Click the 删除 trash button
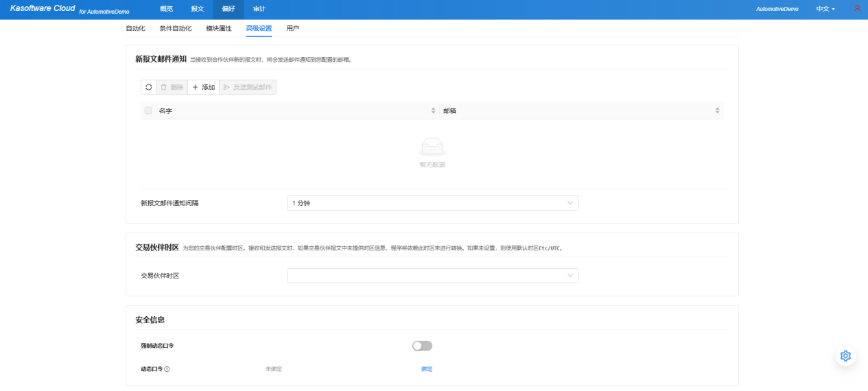Screen dimensions: 868x391 (x=172, y=87)
